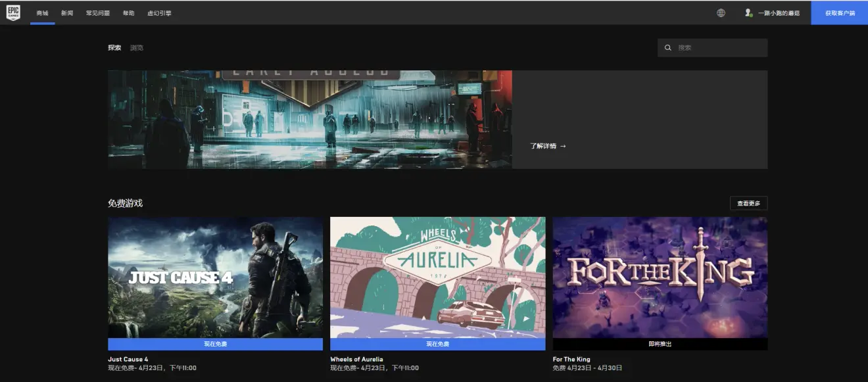Open the Wheels of Aurelia thumbnail
The height and width of the screenshot is (382, 868).
coord(437,277)
